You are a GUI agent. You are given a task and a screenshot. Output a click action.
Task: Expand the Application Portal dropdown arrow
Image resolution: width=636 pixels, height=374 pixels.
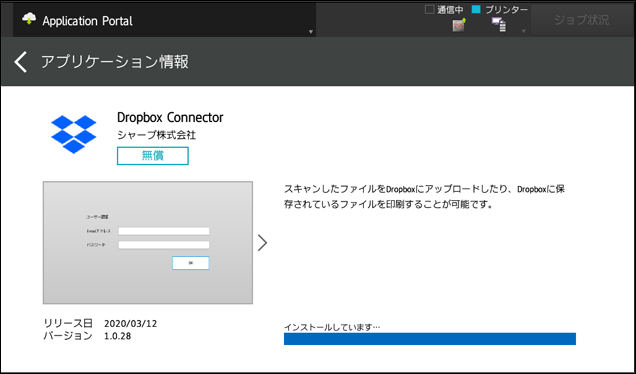point(311,32)
